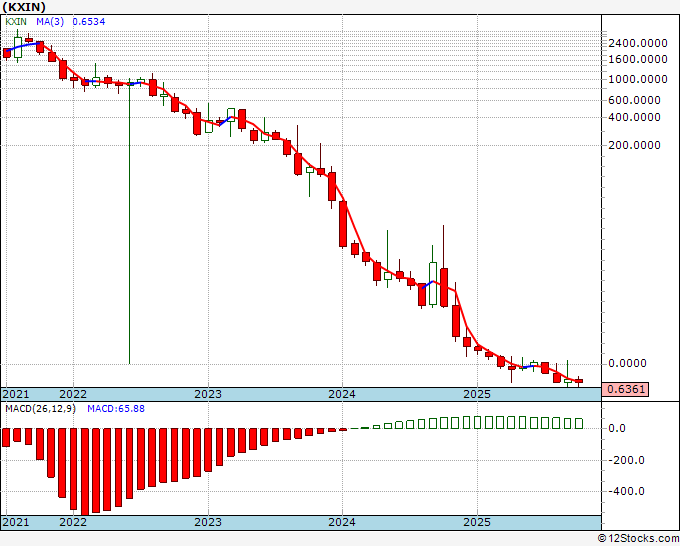The height and width of the screenshot is (546, 680).
Task: Click the 0.0 MACD axis label
Action: tap(617, 428)
